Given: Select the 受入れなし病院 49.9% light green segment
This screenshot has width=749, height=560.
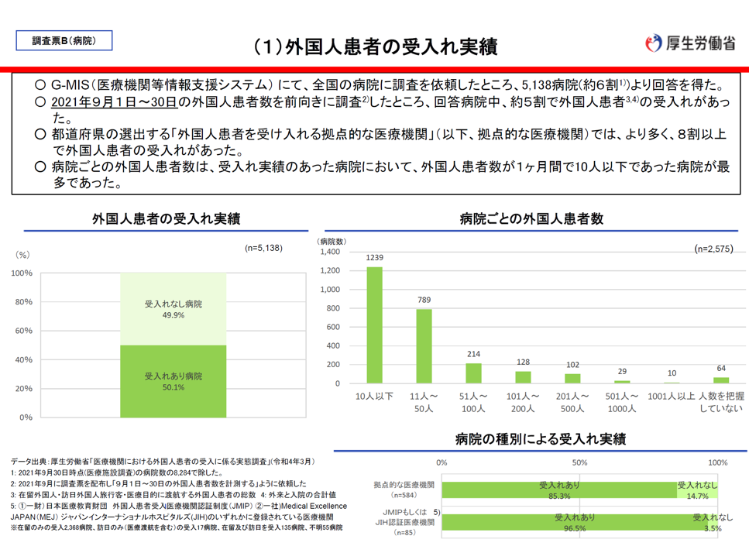Looking at the screenshot, I should [173, 309].
